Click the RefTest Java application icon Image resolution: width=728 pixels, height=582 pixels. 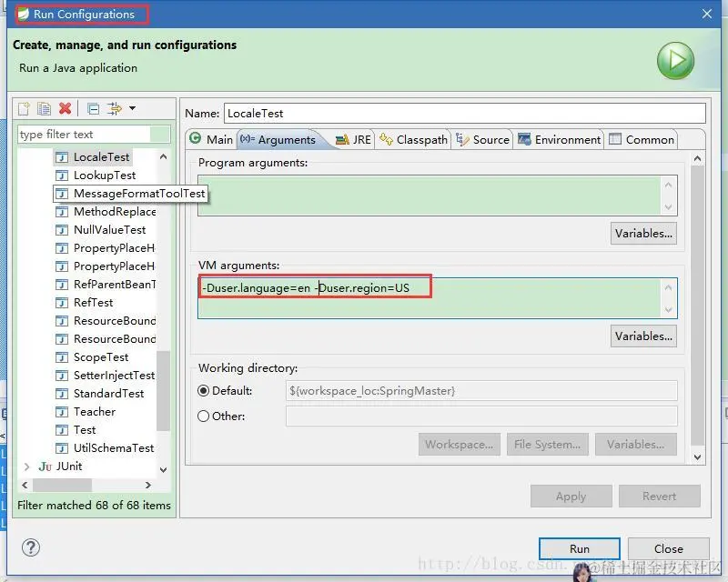[x=61, y=303]
